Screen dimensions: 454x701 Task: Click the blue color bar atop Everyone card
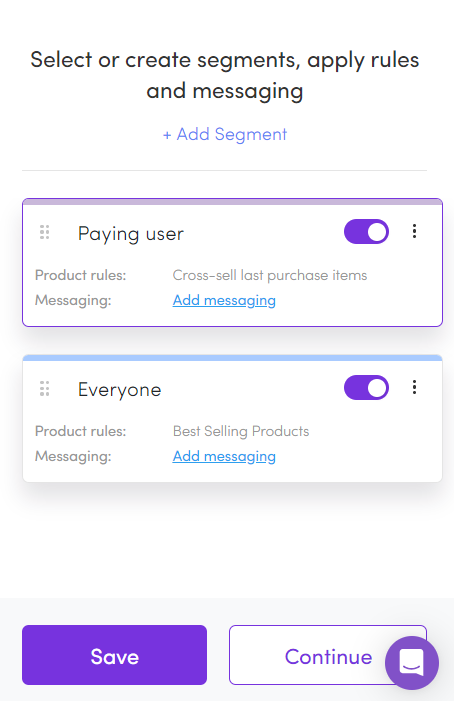point(232,358)
